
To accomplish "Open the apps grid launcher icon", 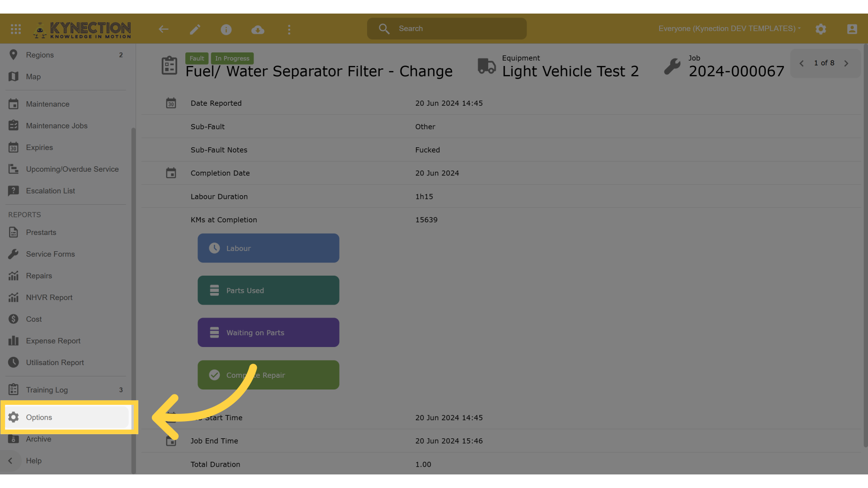I will [x=16, y=29].
